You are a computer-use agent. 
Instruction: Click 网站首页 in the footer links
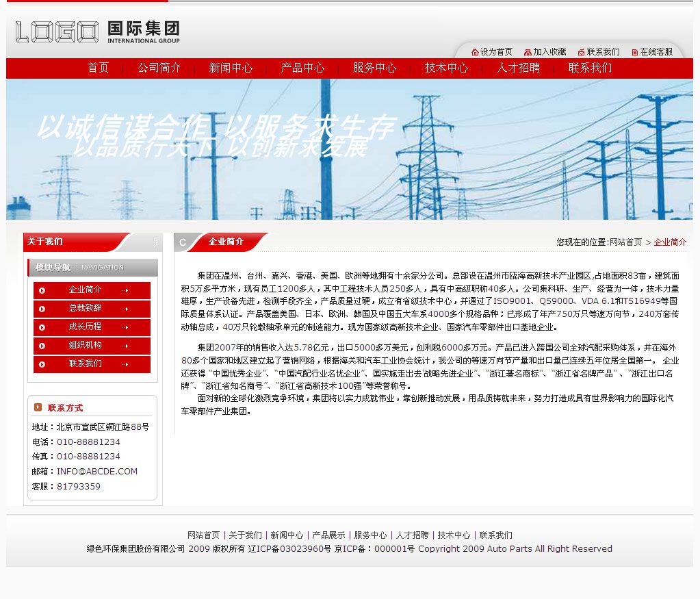pos(204,535)
